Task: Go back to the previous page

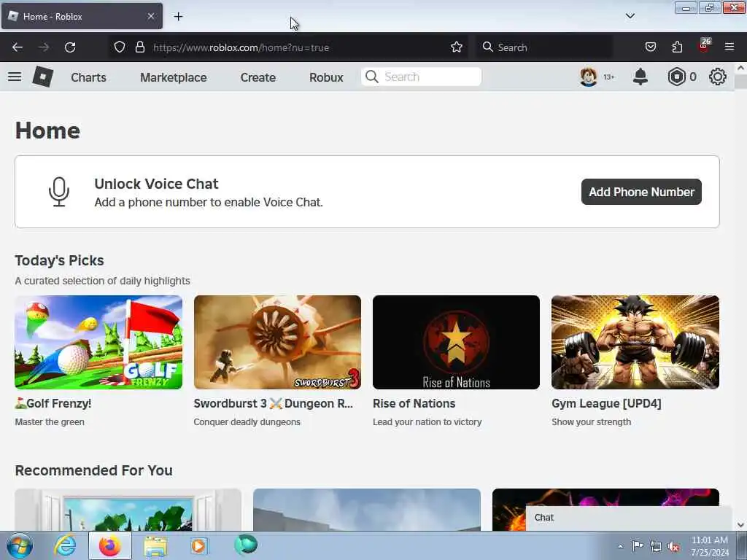Action: [18, 47]
